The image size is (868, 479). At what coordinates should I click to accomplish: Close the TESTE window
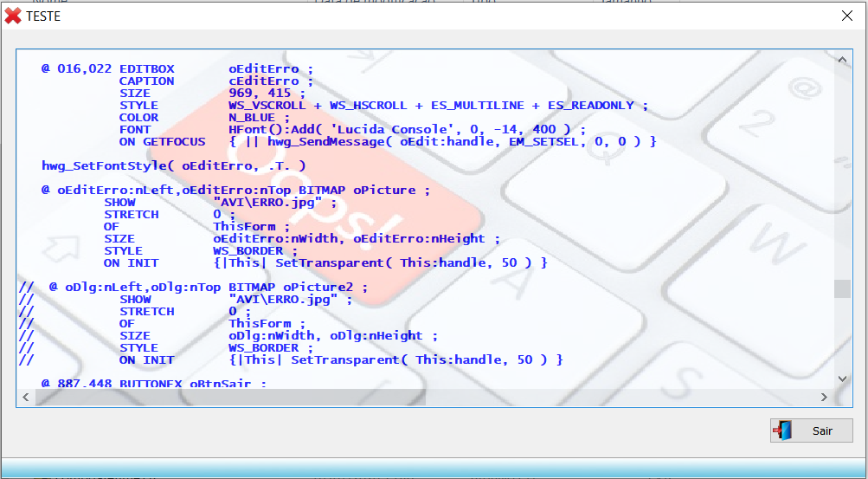pyautogui.click(x=846, y=16)
